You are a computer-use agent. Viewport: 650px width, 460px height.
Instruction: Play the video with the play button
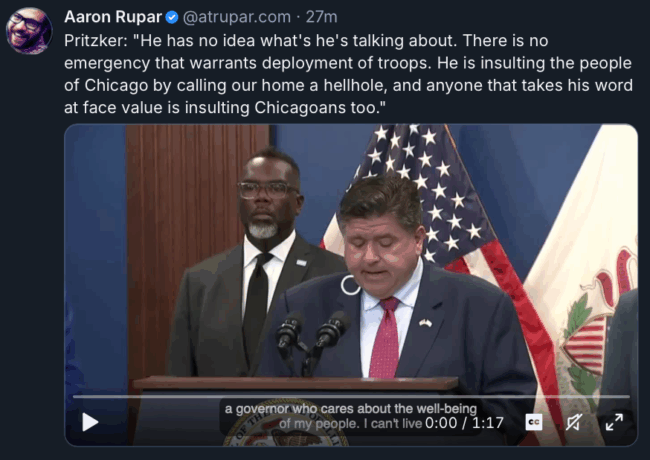90,422
